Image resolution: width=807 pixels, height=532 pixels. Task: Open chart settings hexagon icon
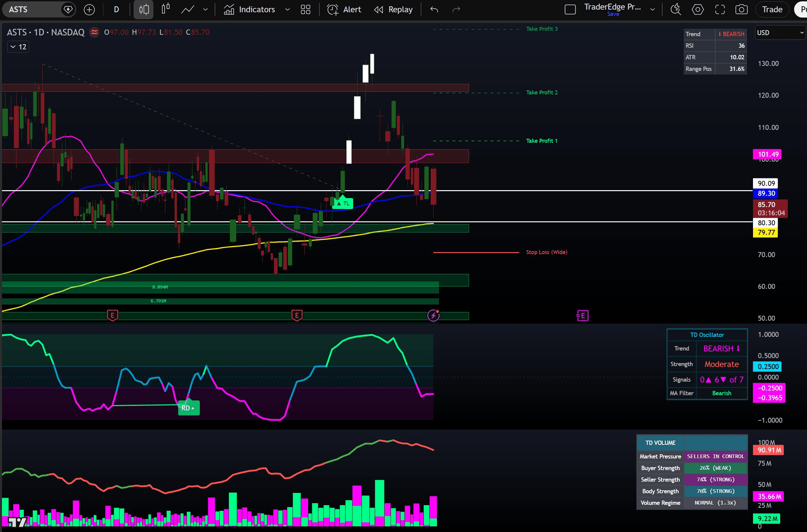click(698, 10)
